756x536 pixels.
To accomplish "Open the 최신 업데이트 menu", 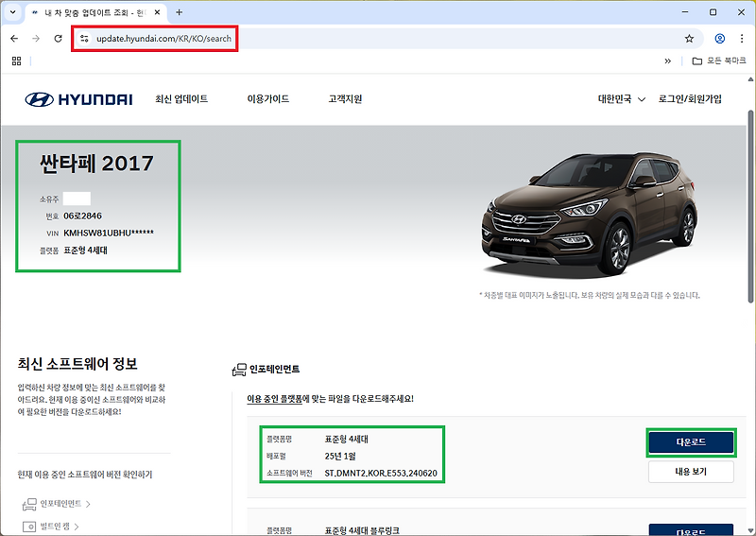I will pyautogui.click(x=181, y=99).
